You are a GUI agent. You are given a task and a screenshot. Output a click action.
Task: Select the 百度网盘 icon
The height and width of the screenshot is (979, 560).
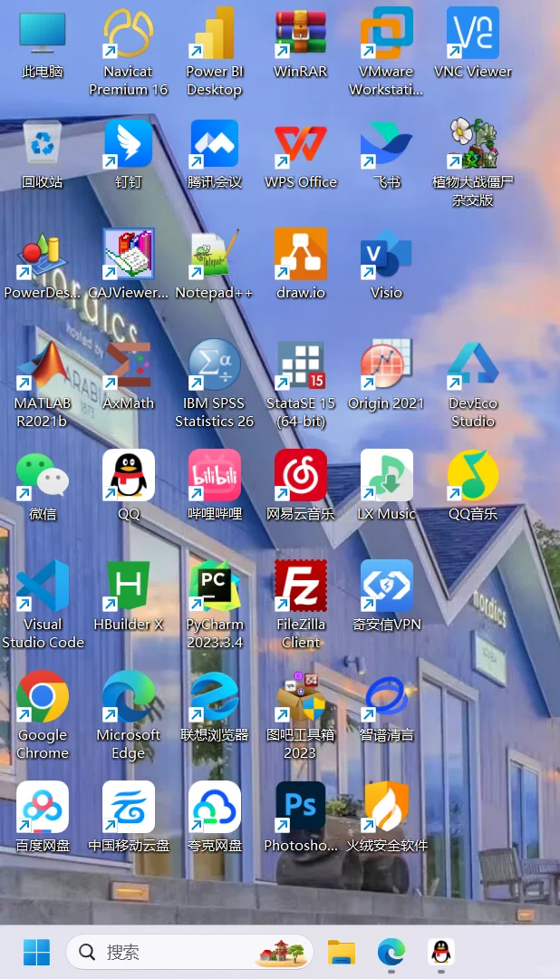coord(43,808)
